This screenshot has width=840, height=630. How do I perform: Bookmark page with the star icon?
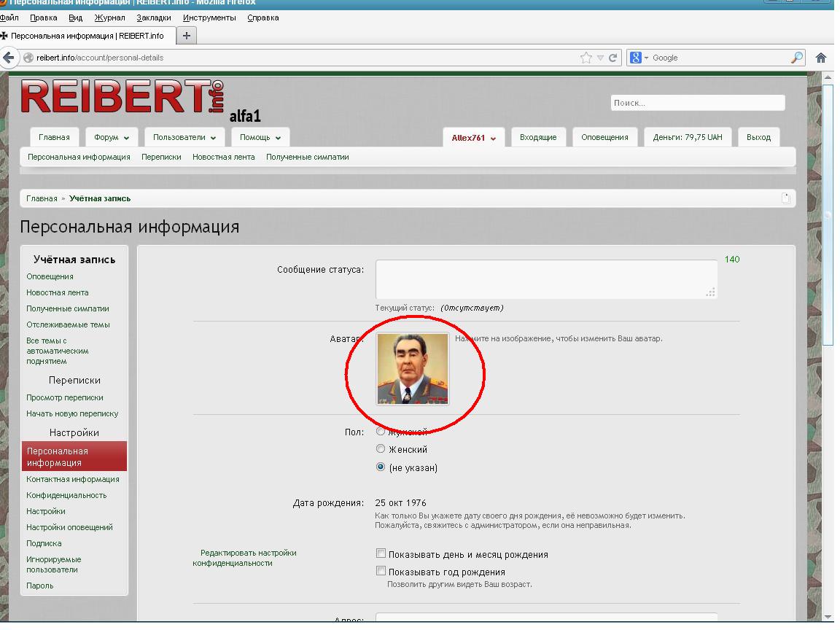point(586,58)
